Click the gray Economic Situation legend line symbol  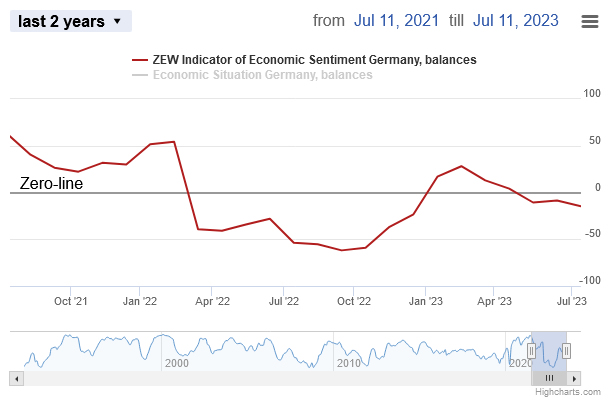(x=140, y=75)
